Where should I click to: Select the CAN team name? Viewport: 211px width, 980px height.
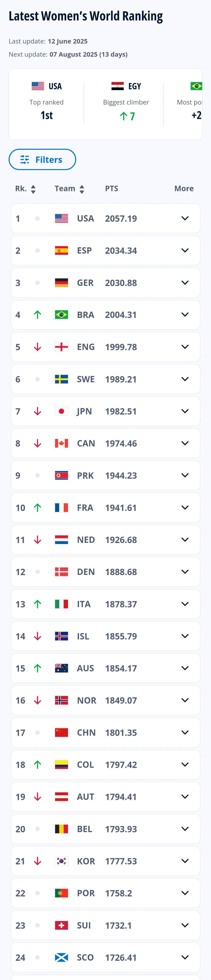click(86, 443)
